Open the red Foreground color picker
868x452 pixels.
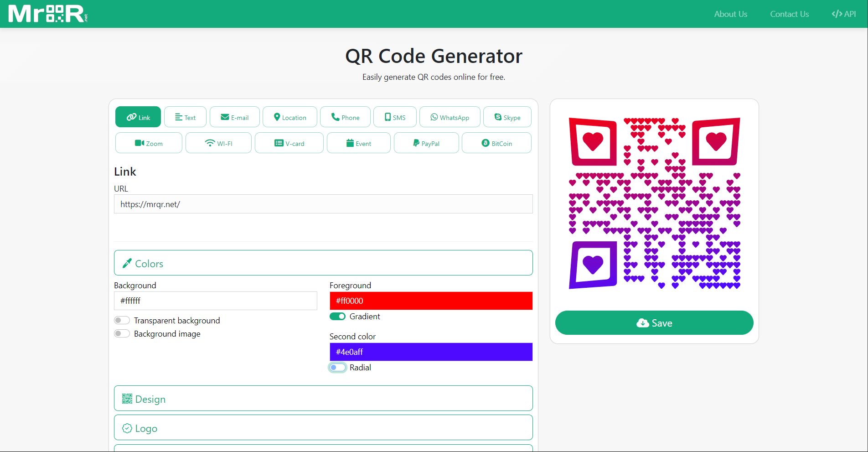(431, 301)
